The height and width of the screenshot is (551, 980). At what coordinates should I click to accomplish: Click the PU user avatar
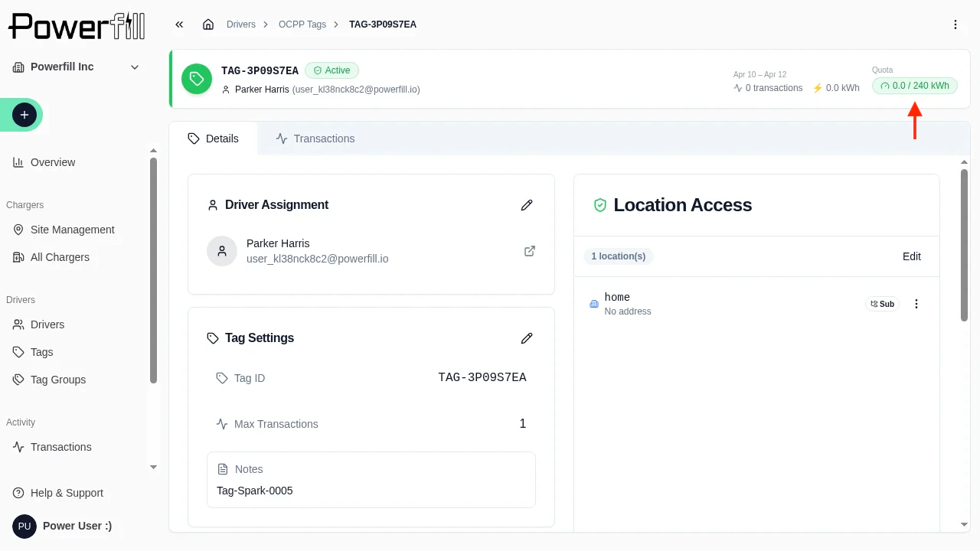(24, 527)
